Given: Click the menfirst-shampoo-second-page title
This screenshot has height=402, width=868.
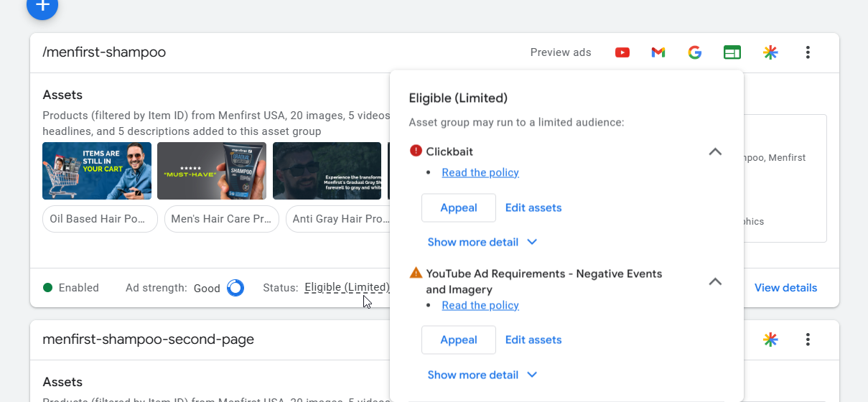Looking at the screenshot, I should [x=148, y=340].
